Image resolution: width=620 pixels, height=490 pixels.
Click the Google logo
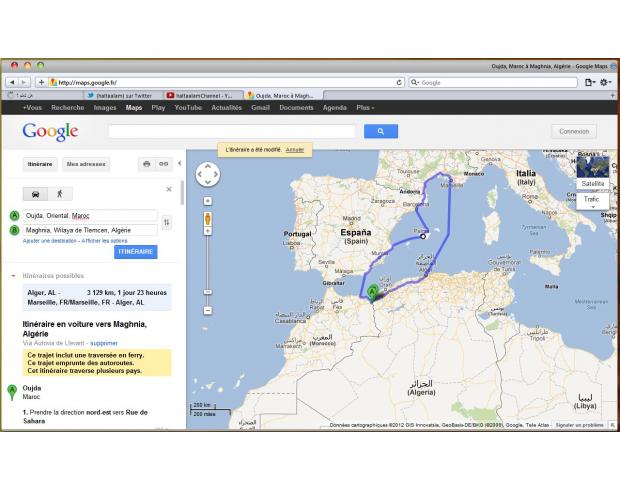coord(50,131)
